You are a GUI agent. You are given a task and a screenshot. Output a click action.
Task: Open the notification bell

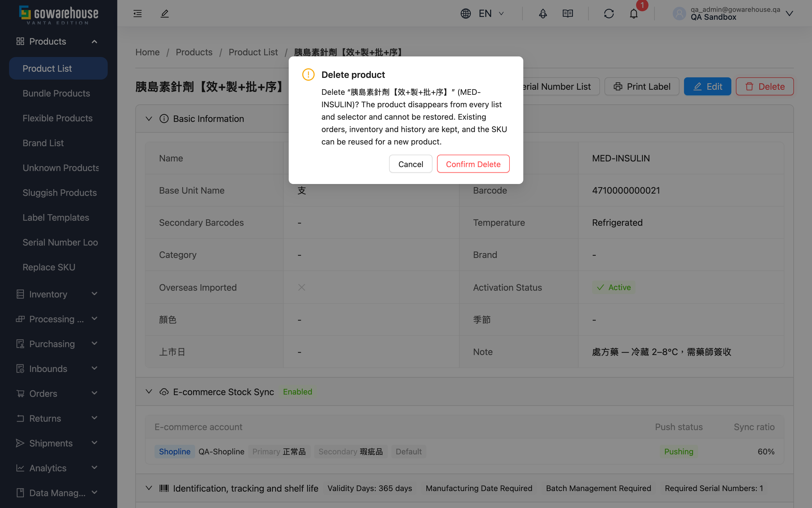(x=634, y=14)
